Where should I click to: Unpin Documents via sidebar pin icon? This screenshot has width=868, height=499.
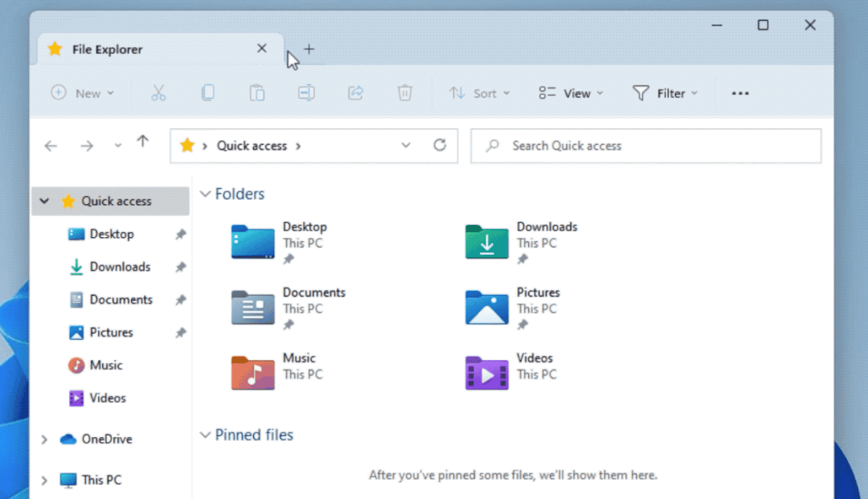click(181, 300)
